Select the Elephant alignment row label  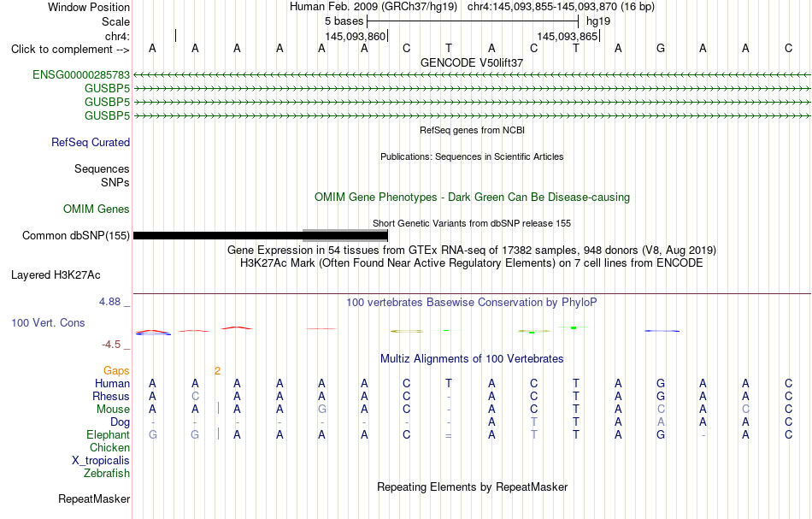click(108, 434)
